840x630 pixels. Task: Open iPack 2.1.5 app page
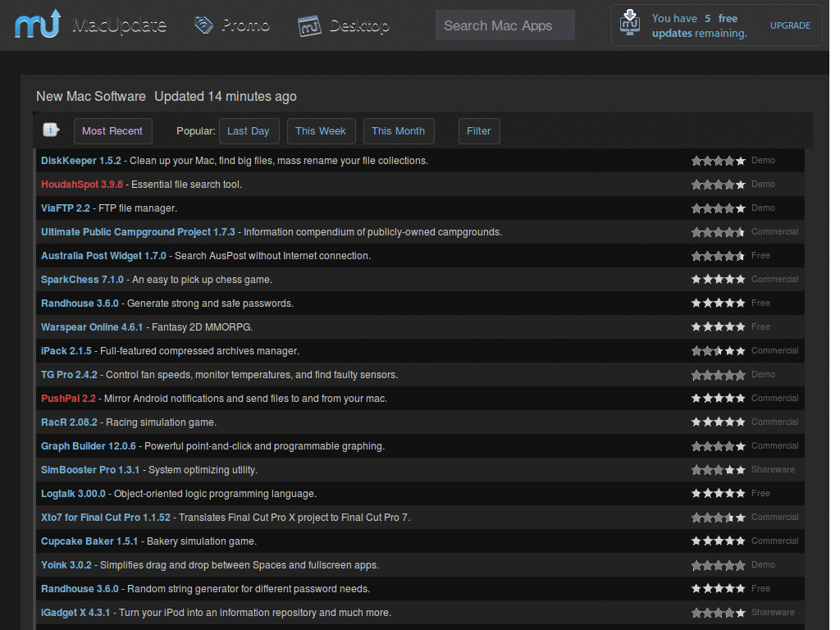[66, 351]
